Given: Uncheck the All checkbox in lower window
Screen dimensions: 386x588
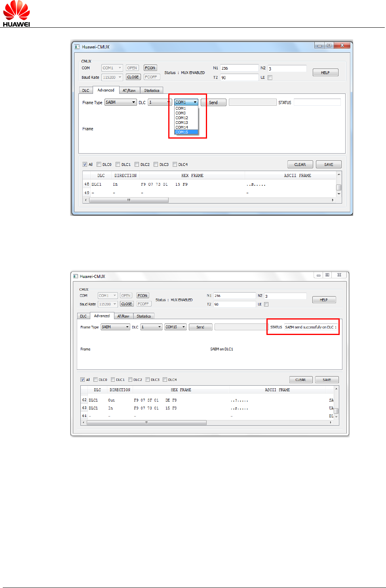Looking at the screenshot, I should point(83,379).
